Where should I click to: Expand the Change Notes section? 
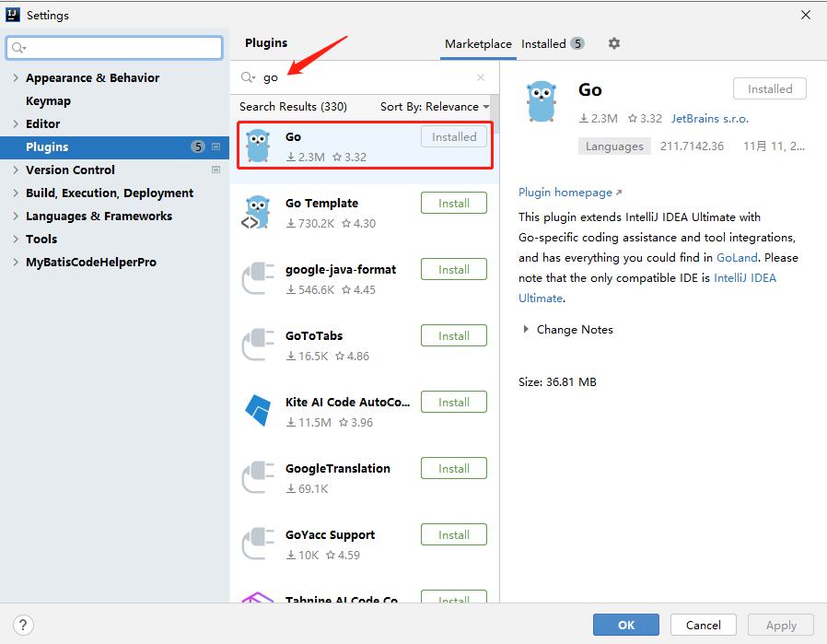[x=526, y=329]
